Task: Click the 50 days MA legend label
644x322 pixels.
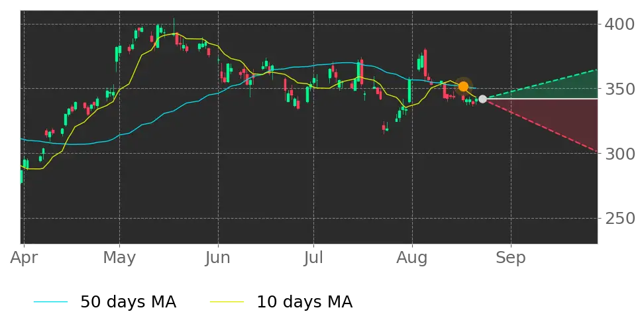Action: click(128, 302)
